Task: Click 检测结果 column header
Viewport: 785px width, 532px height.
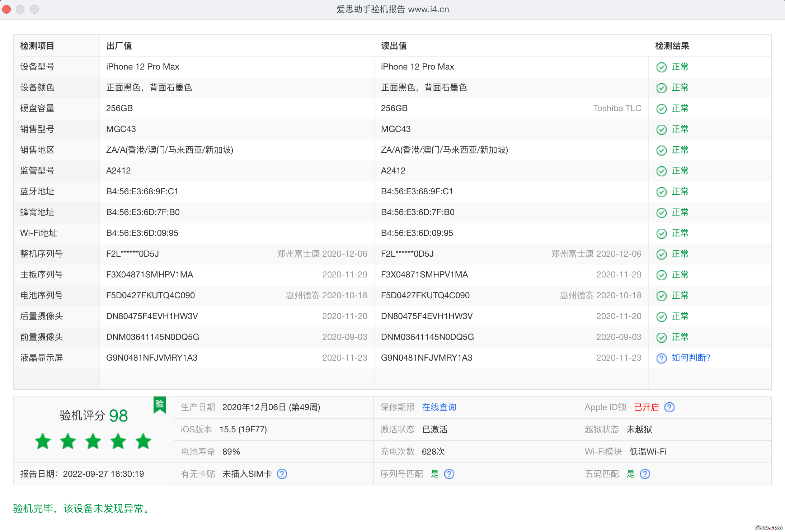Action: click(672, 46)
